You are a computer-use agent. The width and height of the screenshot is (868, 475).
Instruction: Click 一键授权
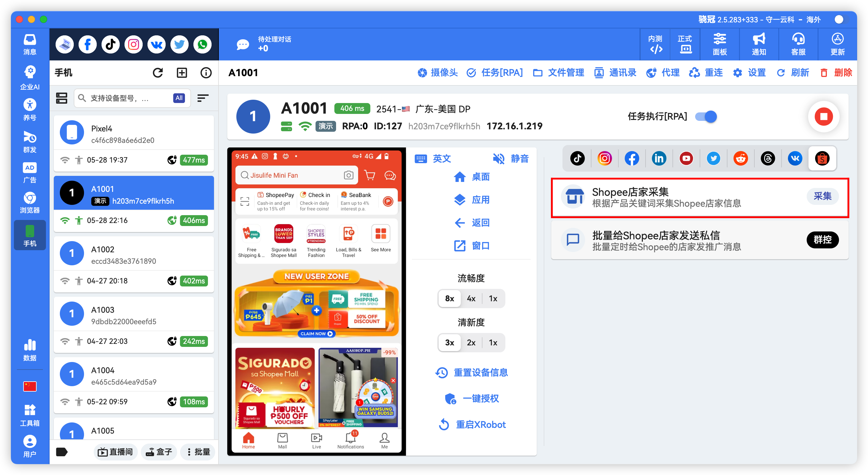coord(471,399)
